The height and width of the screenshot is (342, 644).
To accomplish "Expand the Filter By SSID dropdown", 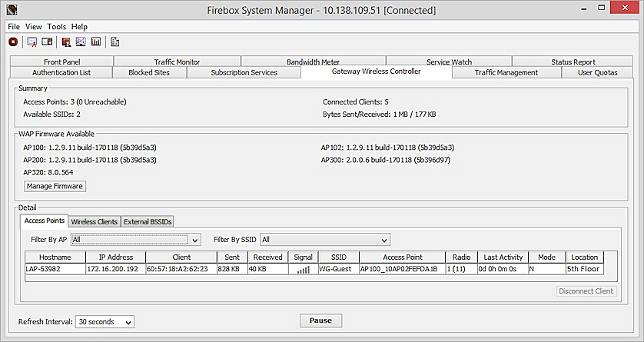I will pyautogui.click(x=325, y=240).
